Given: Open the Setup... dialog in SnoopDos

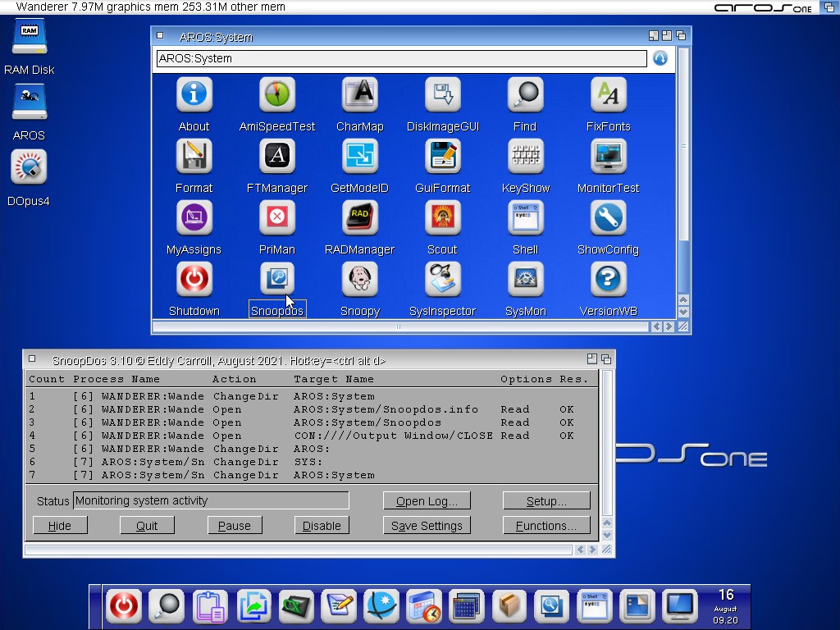Looking at the screenshot, I should point(546,501).
